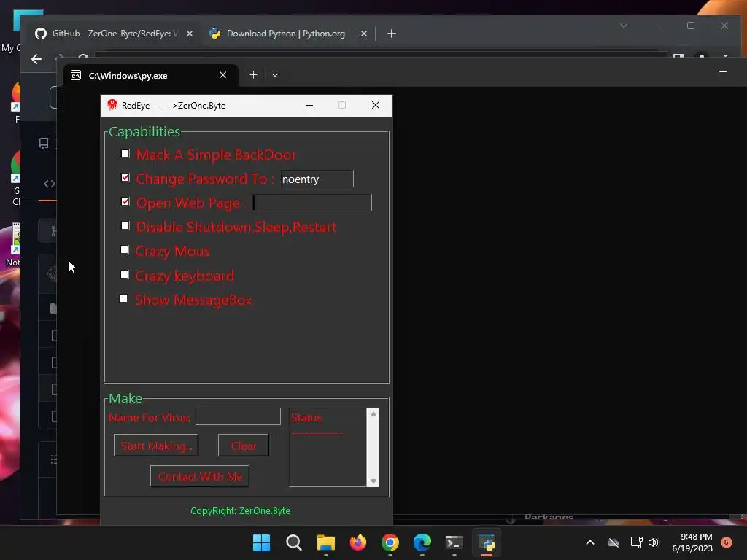Show hidden system tray icons
The width and height of the screenshot is (747, 560).
tap(589, 542)
